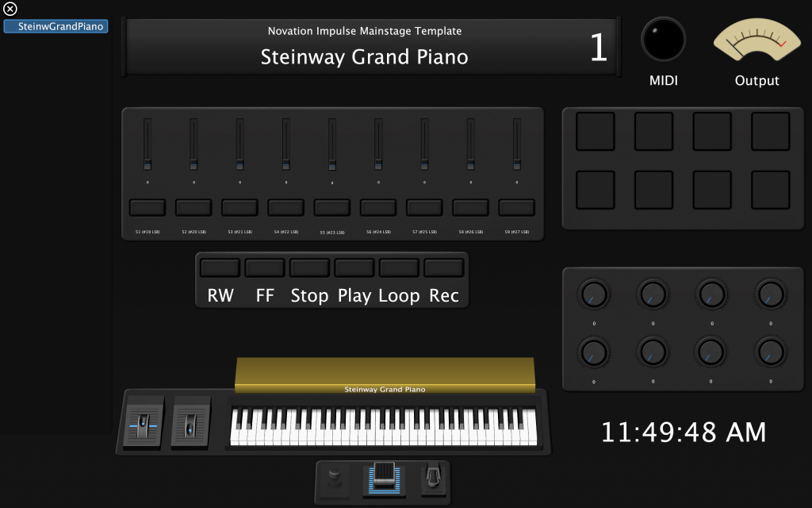Click the fourth rotary knob in the top row
Viewport: 812px width, 508px height.
(x=771, y=294)
